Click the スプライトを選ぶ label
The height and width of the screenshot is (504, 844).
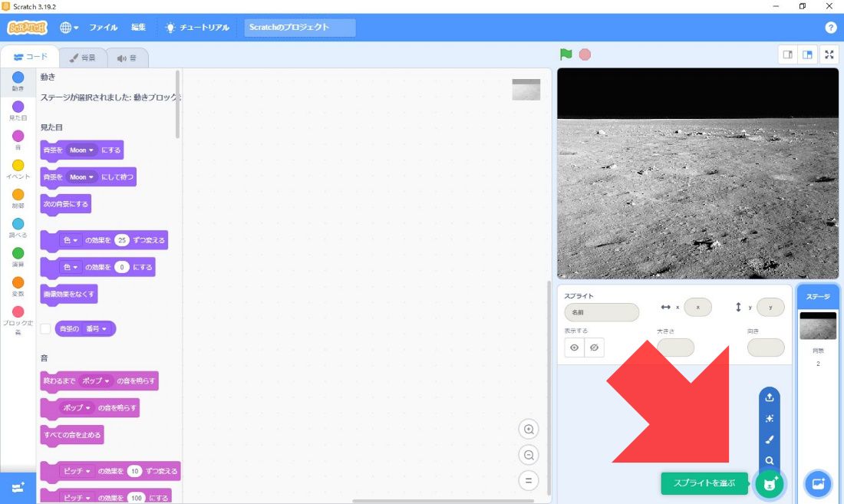pos(704,483)
